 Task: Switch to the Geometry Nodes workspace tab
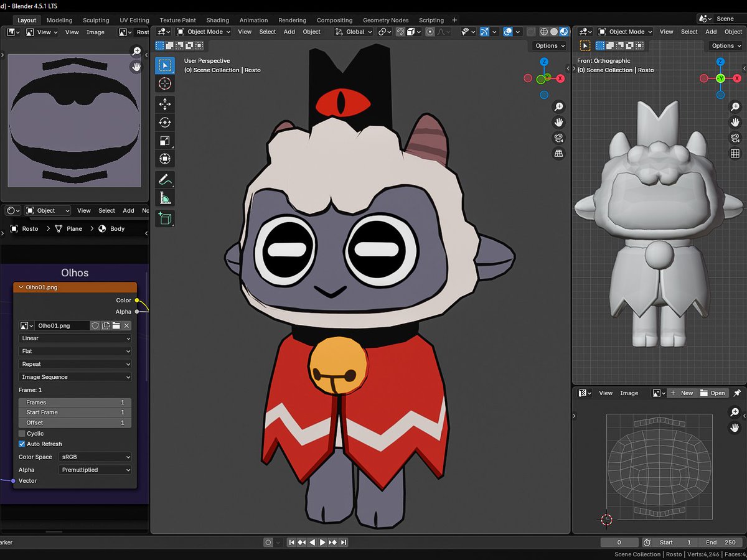385,20
